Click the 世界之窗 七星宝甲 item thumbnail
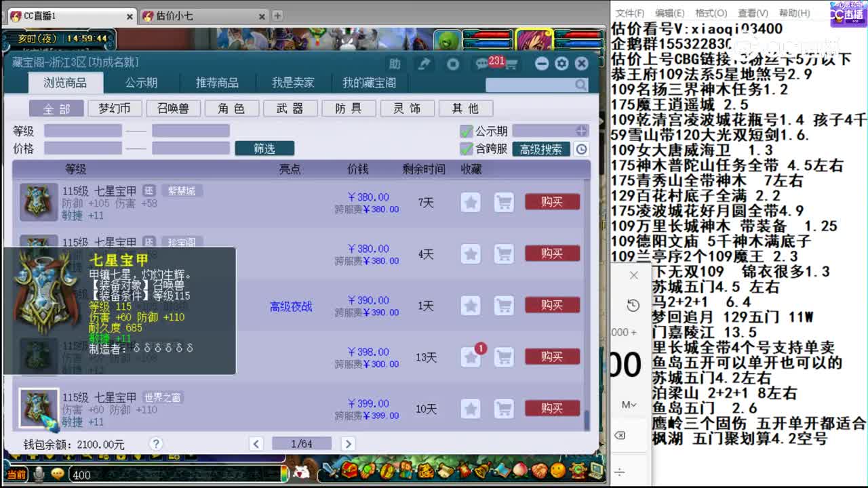Image resolution: width=868 pixels, height=488 pixels. [39, 409]
